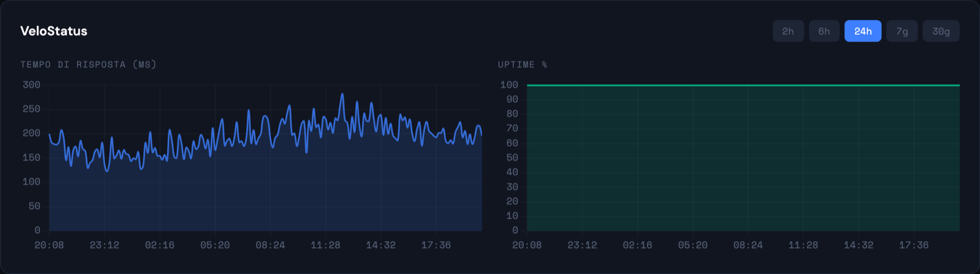
Task: Switch to the 7g time range
Action: point(902,31)
